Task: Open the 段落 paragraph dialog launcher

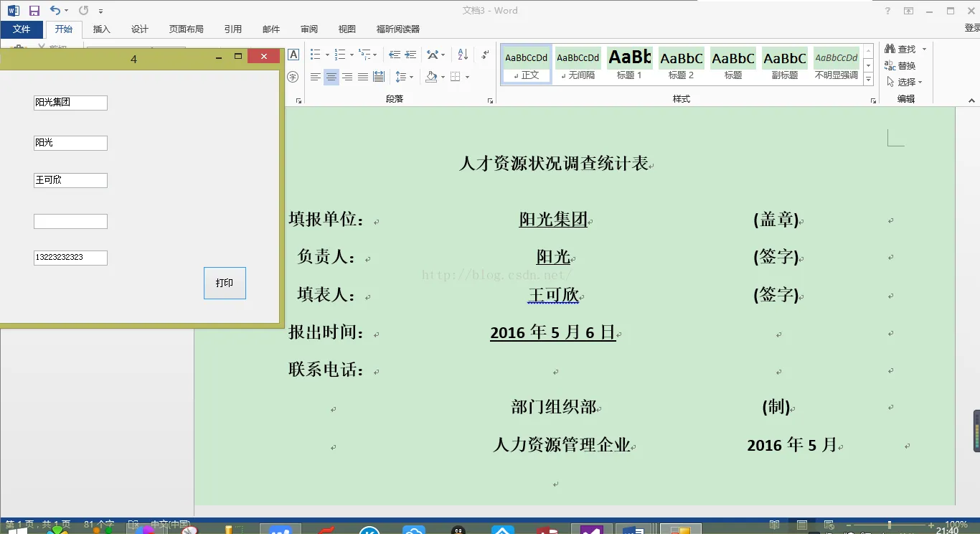Action: coord(490,101)
